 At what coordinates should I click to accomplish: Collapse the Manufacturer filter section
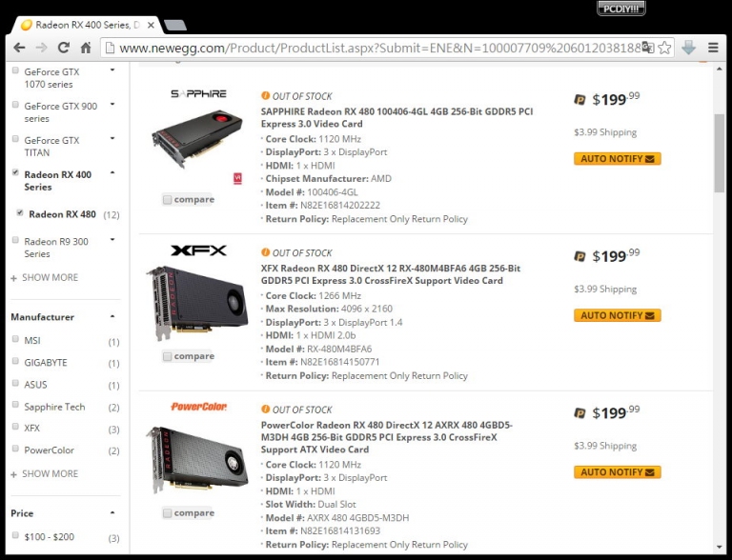point(112,316)
